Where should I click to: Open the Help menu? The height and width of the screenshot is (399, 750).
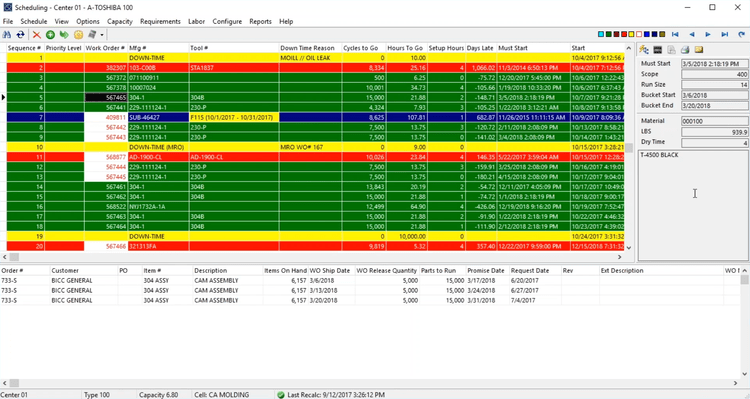286,22
